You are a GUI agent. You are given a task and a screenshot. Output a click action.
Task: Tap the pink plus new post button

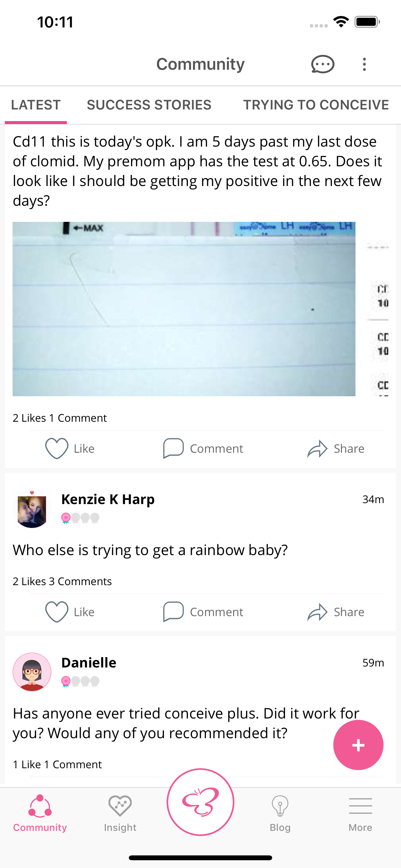[358, 745]
